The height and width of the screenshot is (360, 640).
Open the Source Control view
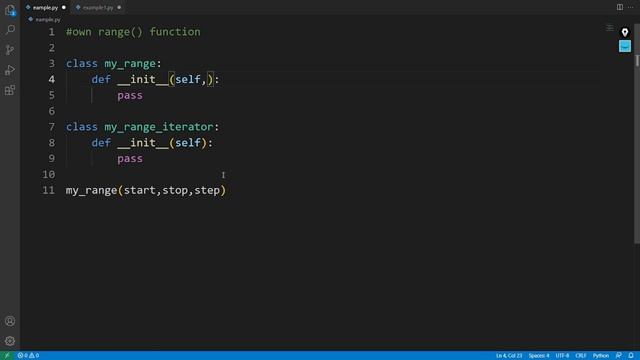point(10,50)
